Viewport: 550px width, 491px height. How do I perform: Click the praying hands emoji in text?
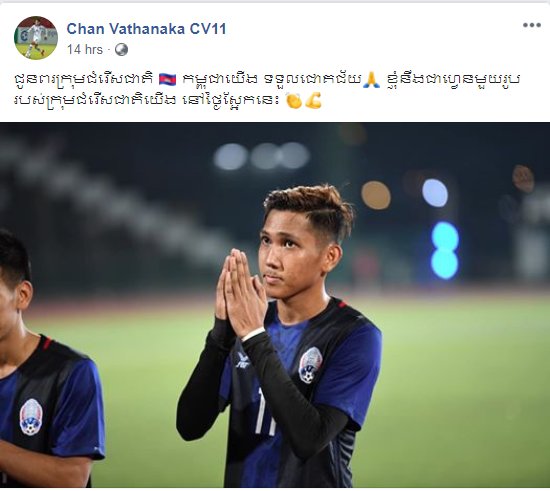pos(371,80)
